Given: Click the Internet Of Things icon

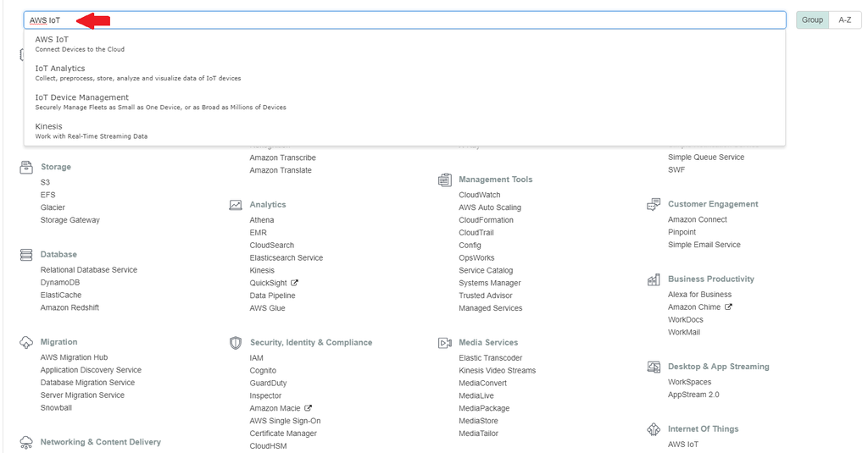Looking at the screenshot, I should [x=654, y=429].
